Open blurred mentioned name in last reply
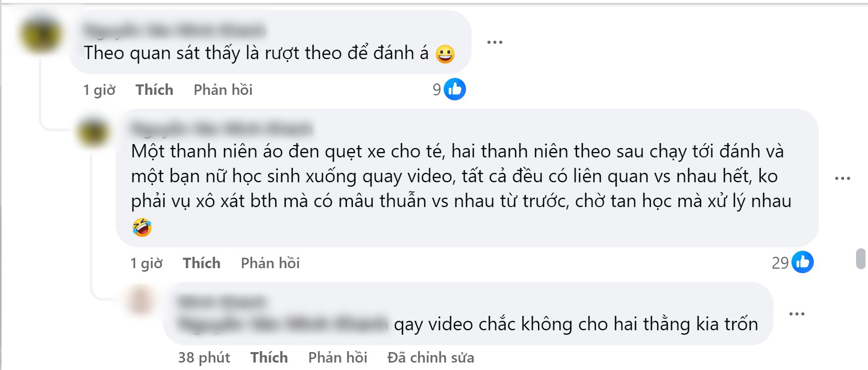Screen dimensions: 868x370 (x=282, y=324)
